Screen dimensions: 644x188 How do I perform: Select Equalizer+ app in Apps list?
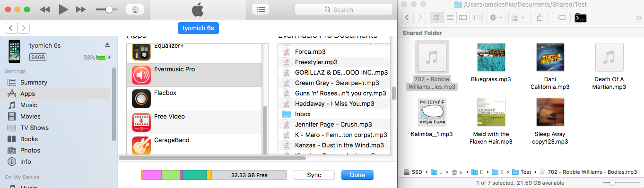pyautogui.click(x=194, y=53)
